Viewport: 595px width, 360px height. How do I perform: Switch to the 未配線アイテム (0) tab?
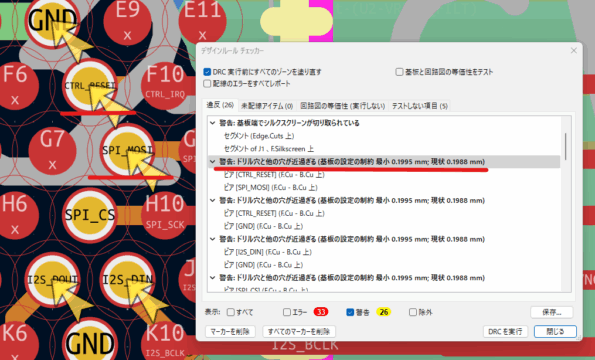pyautogui.click(x=267, y=106)
